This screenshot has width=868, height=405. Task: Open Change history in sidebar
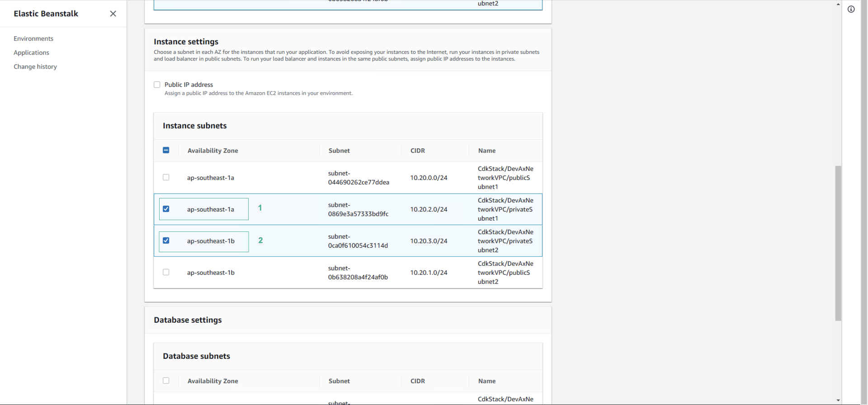[x=35, y=66]
